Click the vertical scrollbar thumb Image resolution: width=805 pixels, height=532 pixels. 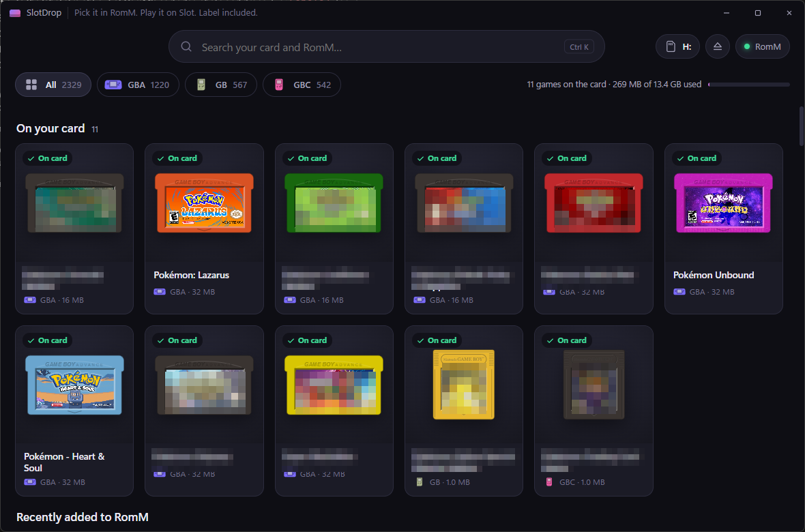[x=802, y=125]
